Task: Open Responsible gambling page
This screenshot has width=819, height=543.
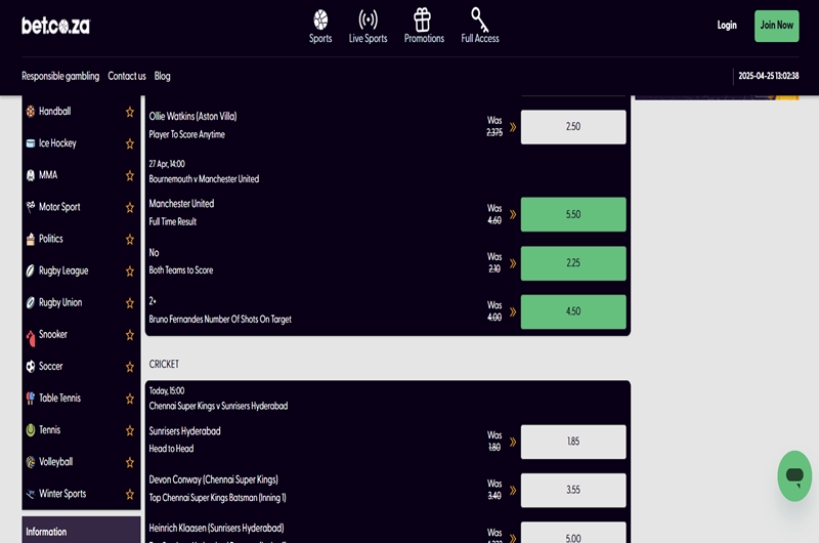Action: coord(60,76)
